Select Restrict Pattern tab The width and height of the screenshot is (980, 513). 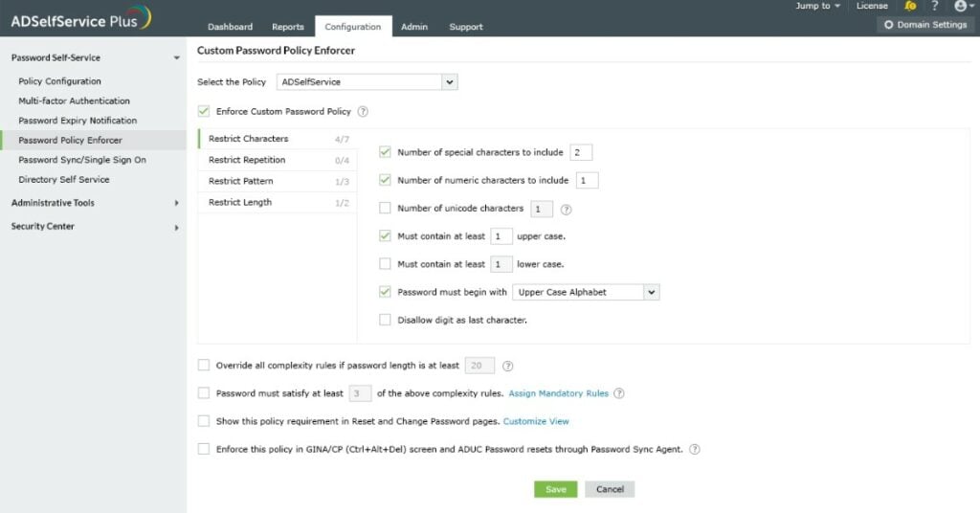pyautogui.click(x=278, y=181)
